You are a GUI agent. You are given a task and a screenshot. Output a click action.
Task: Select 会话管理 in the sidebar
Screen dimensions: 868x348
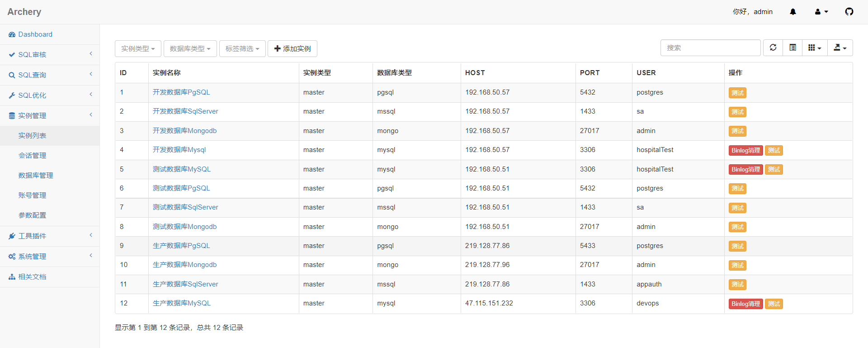(x=32, y=156)
